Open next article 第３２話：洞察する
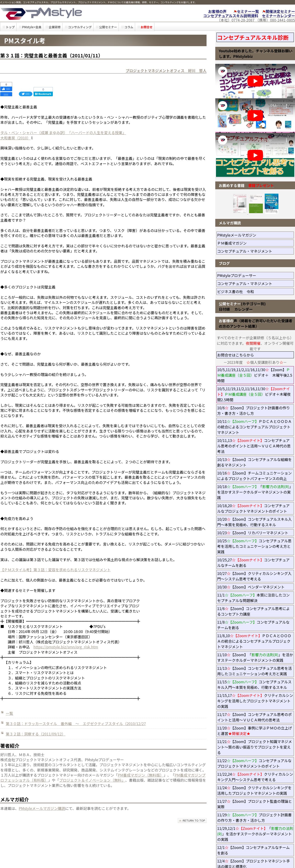The image size is (295, 868). click(35, 734)
